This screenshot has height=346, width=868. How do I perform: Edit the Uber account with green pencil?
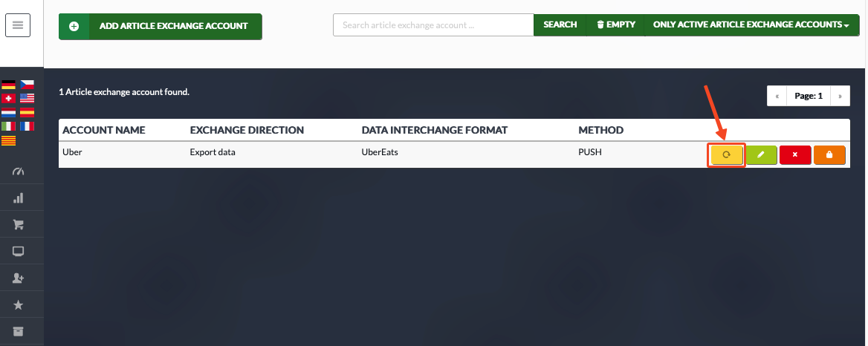tap(761, 155)
